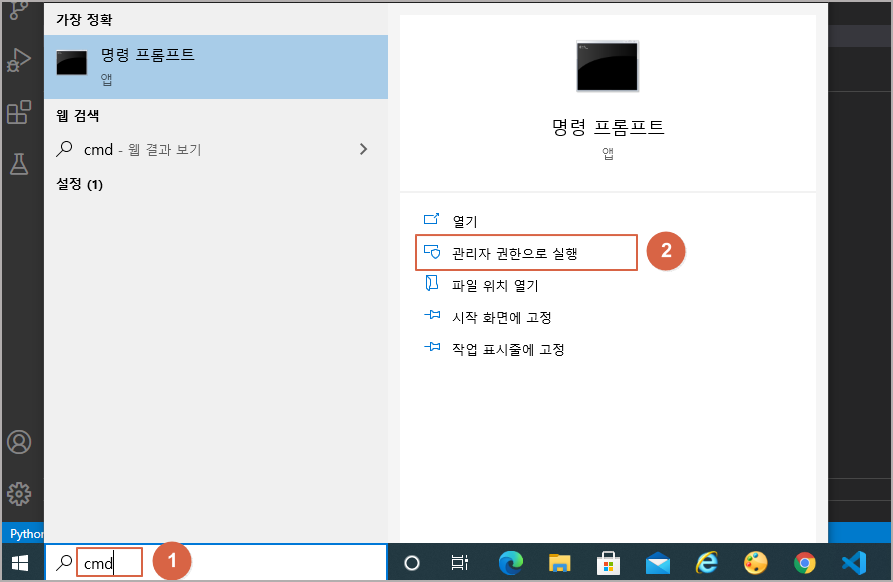This screenshot has width=893, height=582.
Task: Open Manage gear icon in VS Code
Action: 19,494
